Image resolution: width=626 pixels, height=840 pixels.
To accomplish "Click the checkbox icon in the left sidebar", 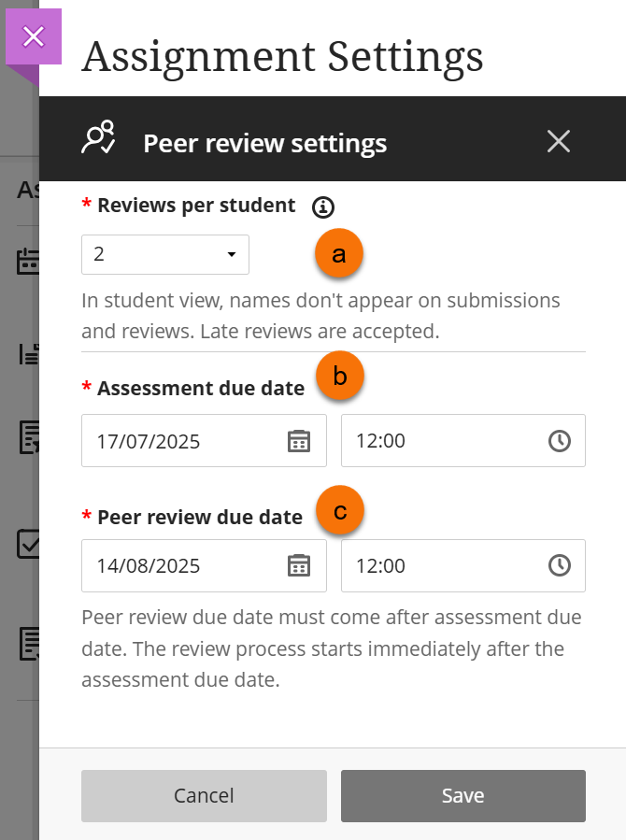I will coord(28,545).
